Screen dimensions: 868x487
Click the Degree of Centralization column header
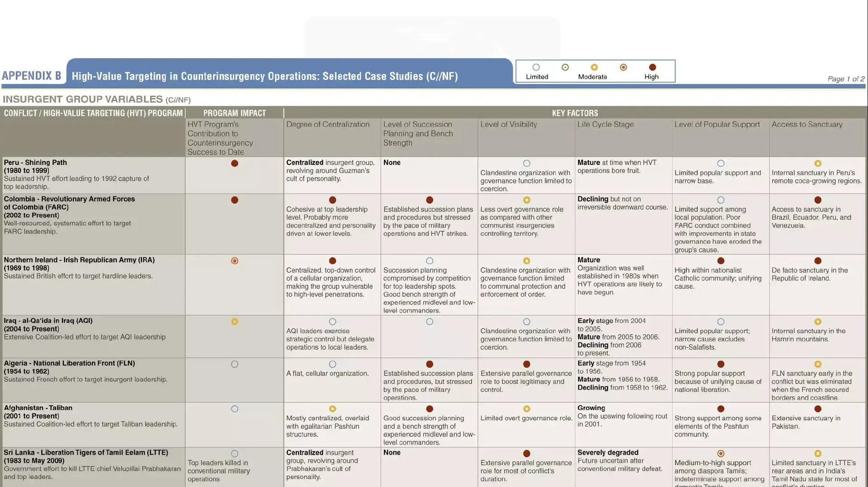click(328, 124)
